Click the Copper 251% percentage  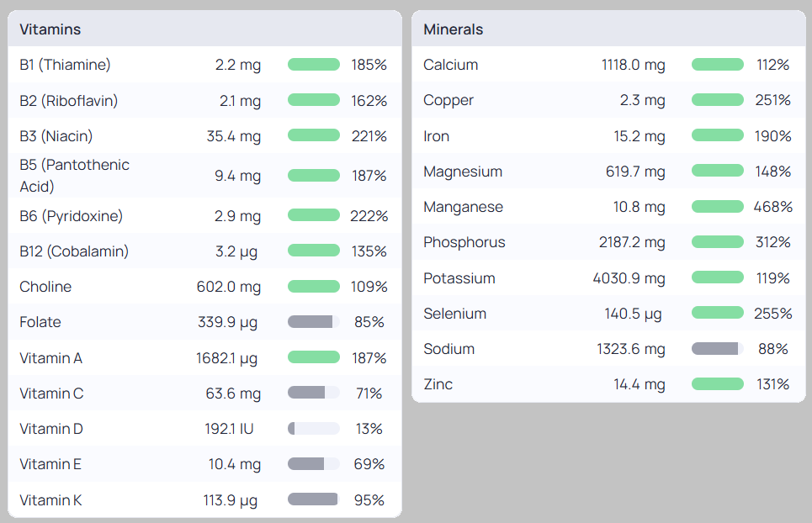coord(772,100)
